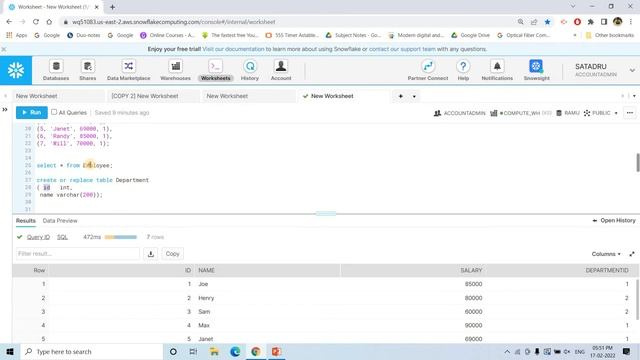Open browser extensions puzzle icon
The height and width of the screenshot is (360, 640).
pyautogui.click(x=591, y=22)
